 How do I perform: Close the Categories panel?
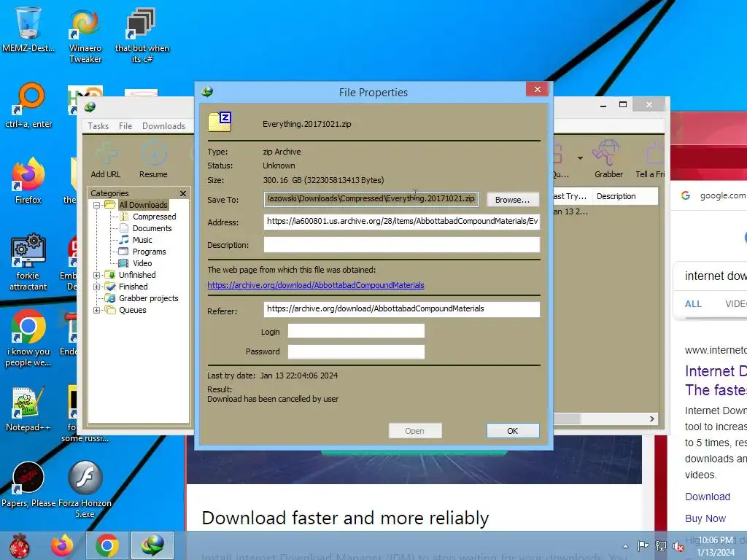tap(183, 193)
